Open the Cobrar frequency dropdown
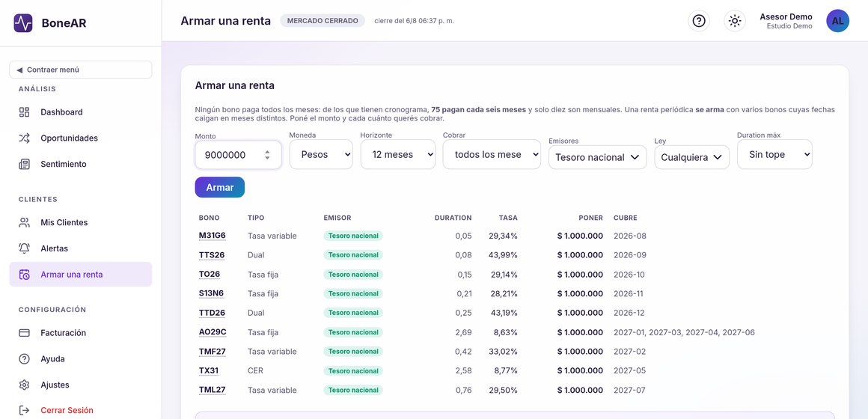The image size is (868, 419). pyautogui.click(x=492, y=154)
